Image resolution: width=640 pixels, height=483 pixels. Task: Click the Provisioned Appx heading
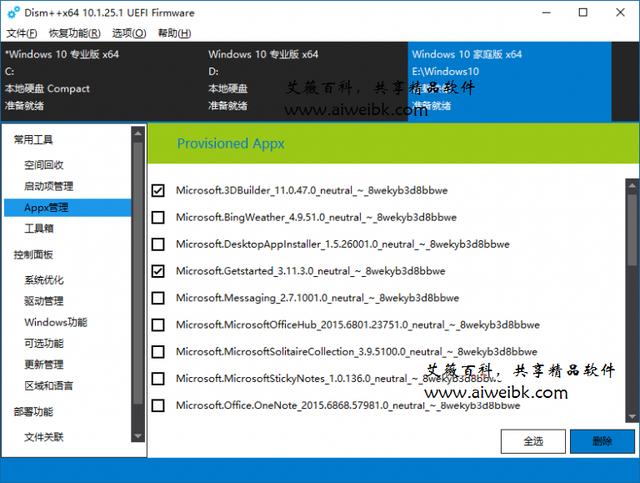[x=231, y=143]
